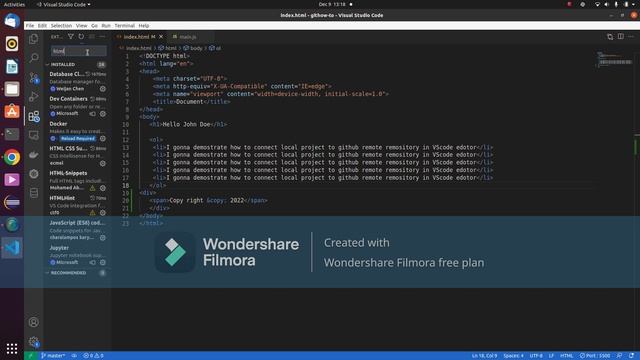The height and width of the screenshot is (360, 640).
Task: Open the manage gear for HTML-Snippets extension
Action: click(x=103, y=188)
